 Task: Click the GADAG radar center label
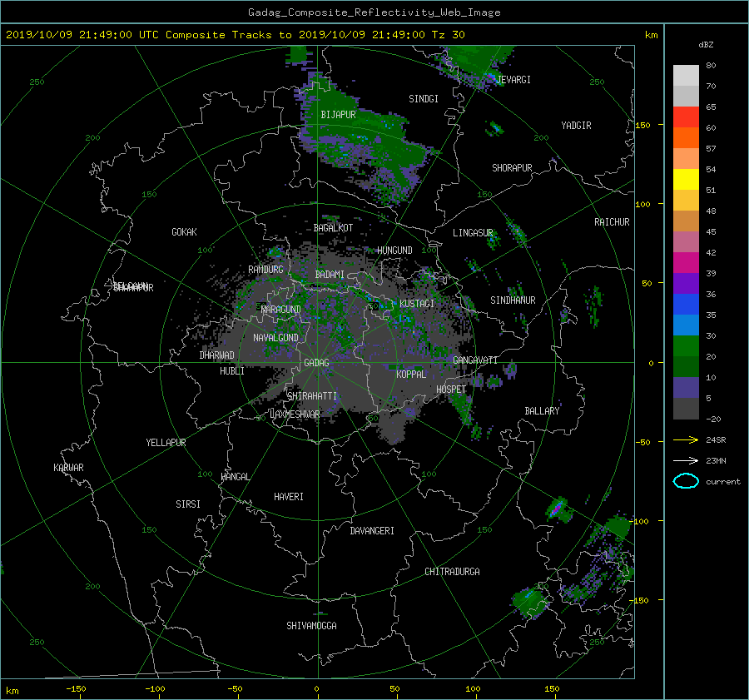pos(316,363)
